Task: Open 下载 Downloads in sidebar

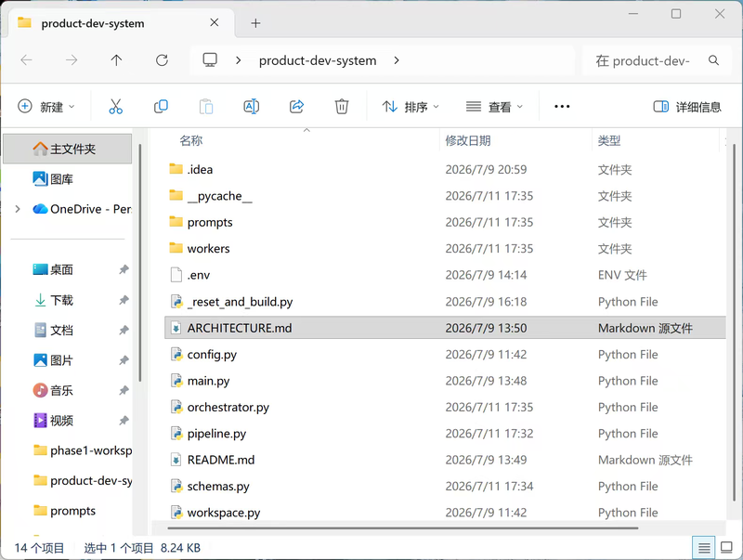Action: [53, 300]
